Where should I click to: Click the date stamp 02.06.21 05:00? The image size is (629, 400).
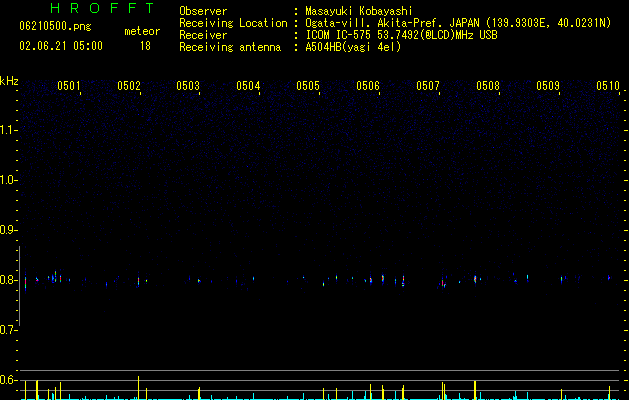click(61, 46)
